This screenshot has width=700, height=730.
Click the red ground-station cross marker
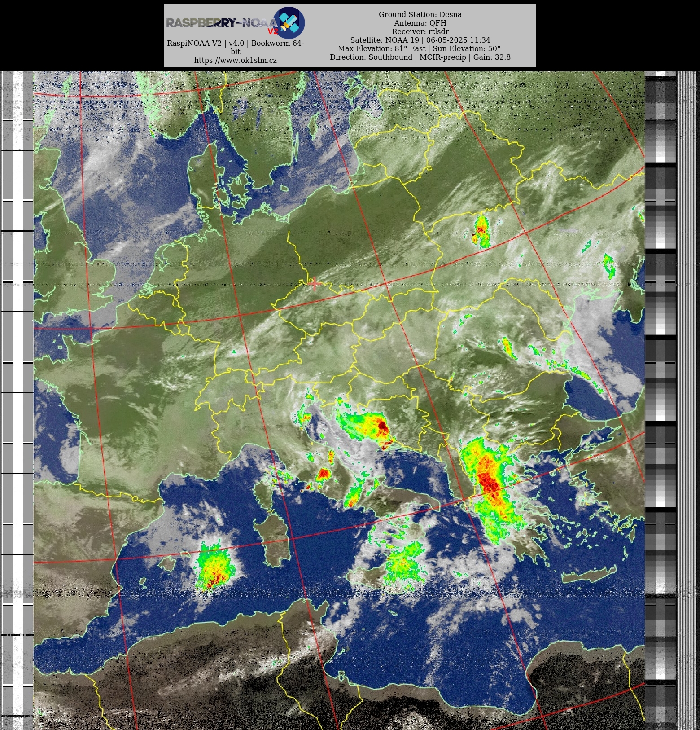(x=315, y=283)
